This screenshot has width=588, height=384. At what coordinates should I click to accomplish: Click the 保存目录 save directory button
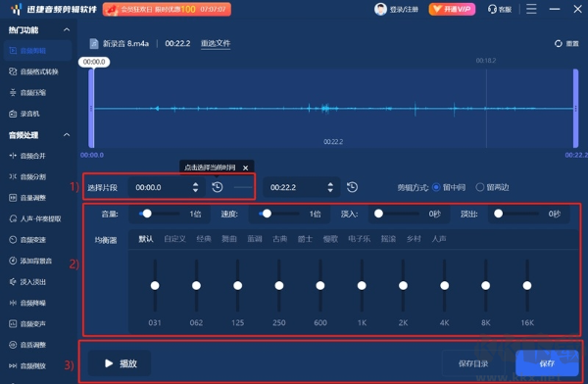pos(473,363)
